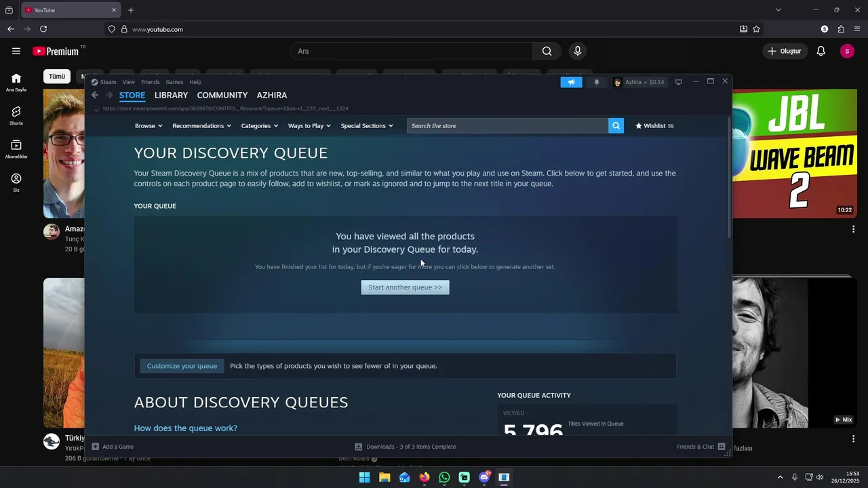Screen dimensions: 868x488
Task: Click the Downloads status icon in Steam
Action: pyautogui.click(x=358, y=447)
